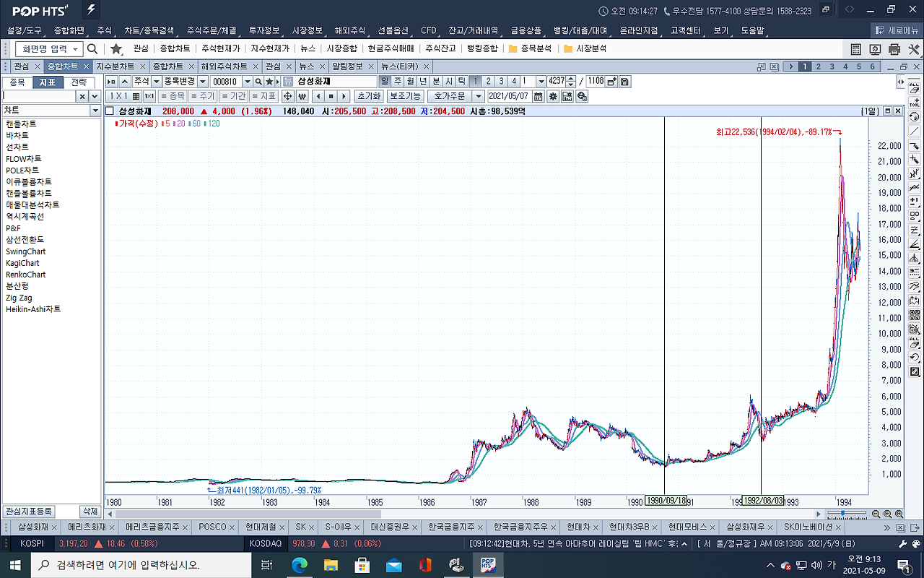The image size is (924, 578).
Task: Select the 일 (daily) period toggle
Action: [385, 82]
